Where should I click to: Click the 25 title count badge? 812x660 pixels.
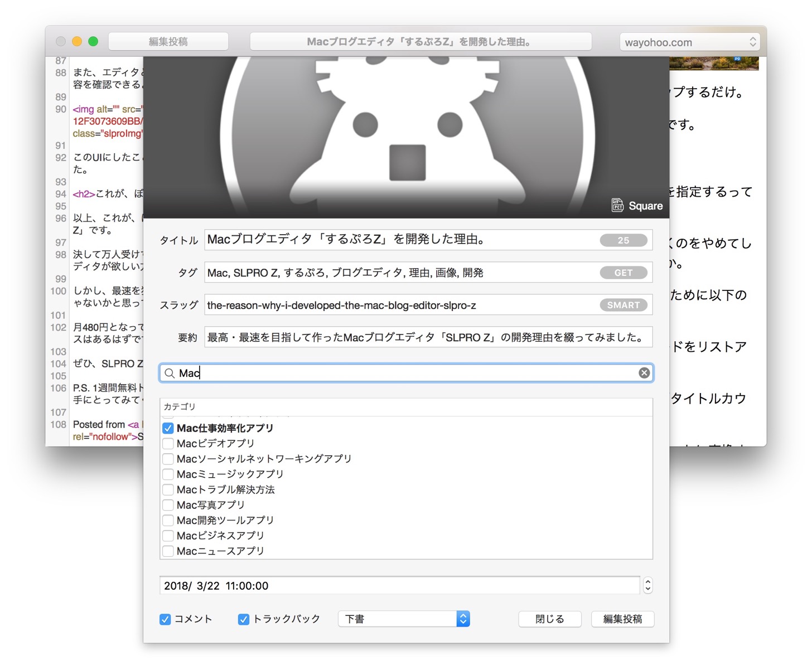click(x=623, y=240)
